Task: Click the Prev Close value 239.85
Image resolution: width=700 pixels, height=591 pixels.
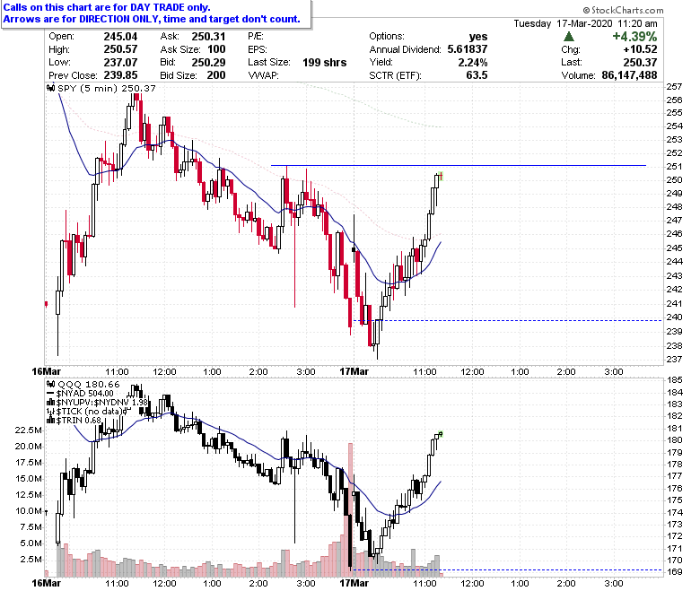Action: pos(120,75)
